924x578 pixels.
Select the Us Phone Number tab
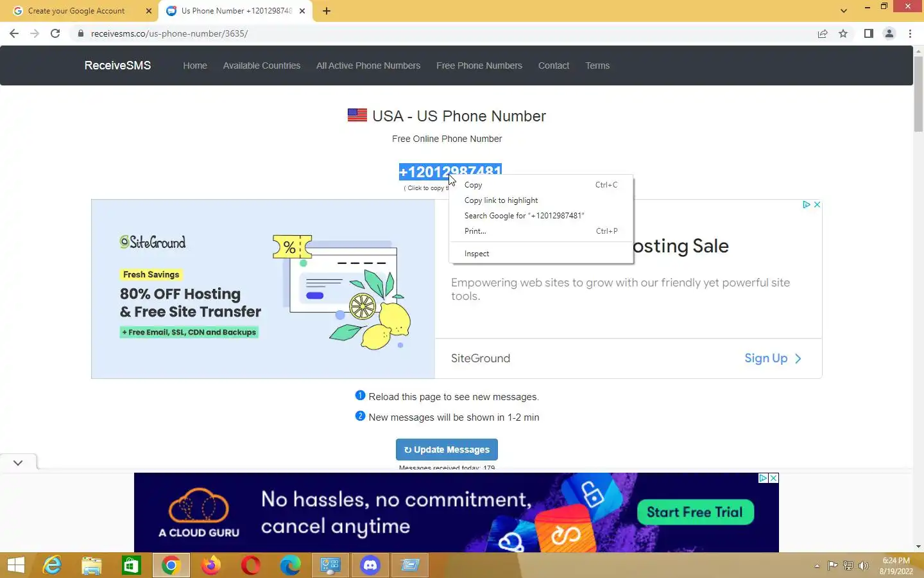(x=236, y=11)
